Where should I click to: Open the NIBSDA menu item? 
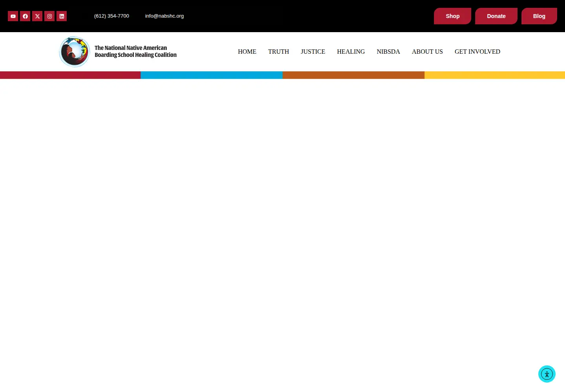pyautogui.click(x=388, y=52)
